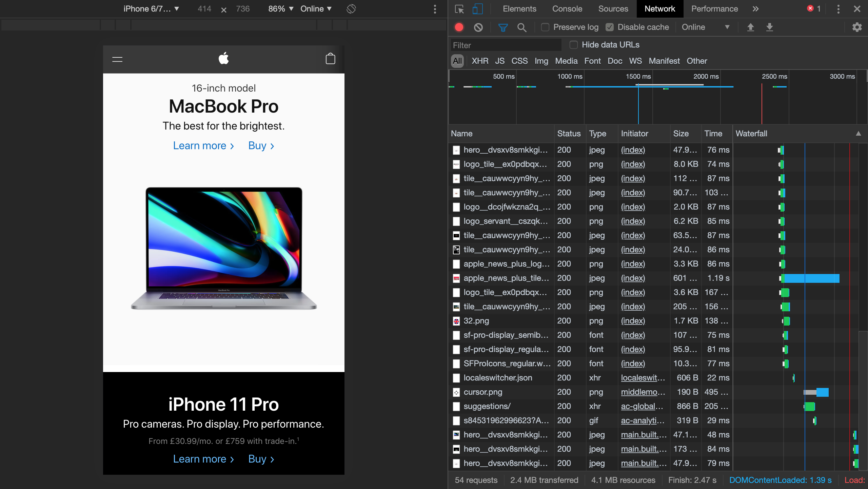Switch to the Sources tab
This screenshot has height=489, width=868.
click(613, 9)
